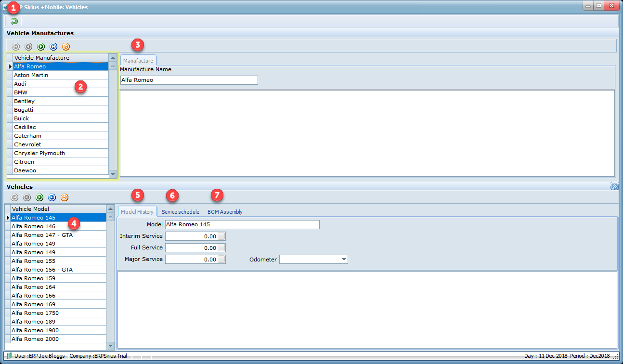Jump to last record in Vehicle Manufactures navigator
Viewport: 623px width, 364px height.
pos(53,47)
